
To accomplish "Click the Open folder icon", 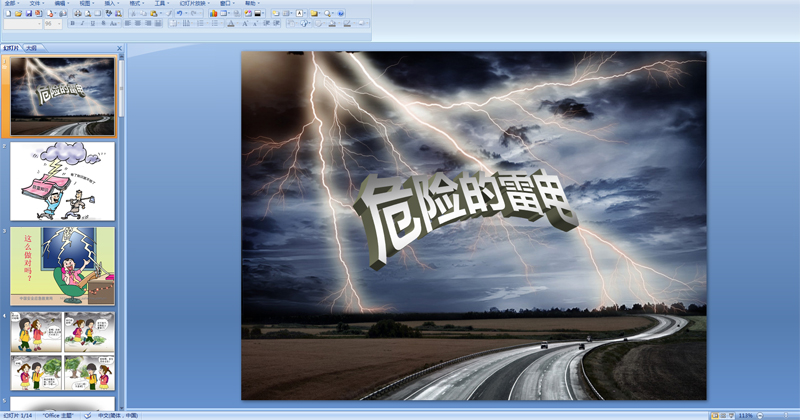I will [18, 14].
